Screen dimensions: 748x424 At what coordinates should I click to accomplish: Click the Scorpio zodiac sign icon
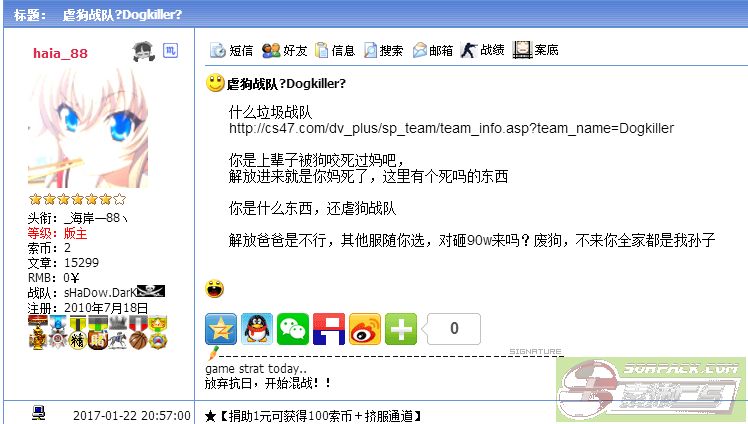(x=170, y=50)
